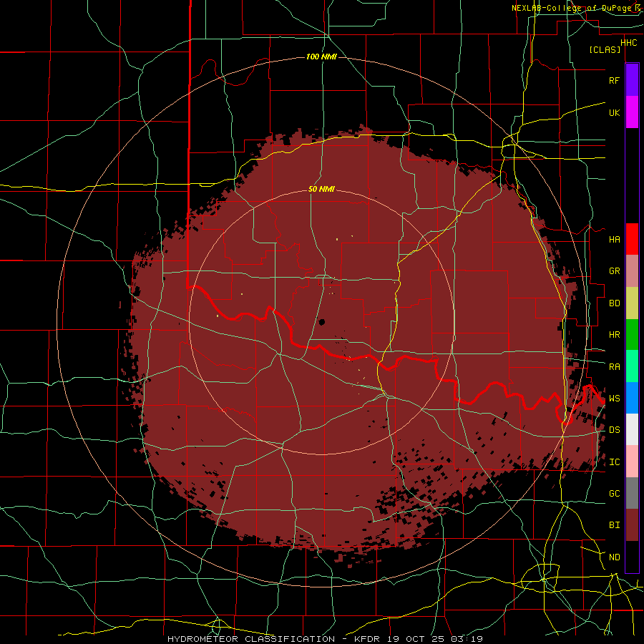Image resolution: width=644 pixels, height=644 pixels.
Task: Click the 100 NMI range ring label
Action: [x=321, y=57]
